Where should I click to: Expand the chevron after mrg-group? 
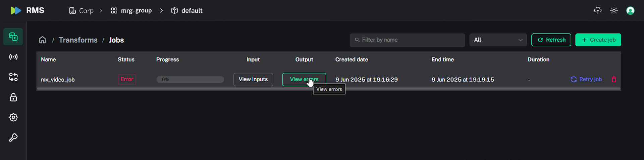161,11
